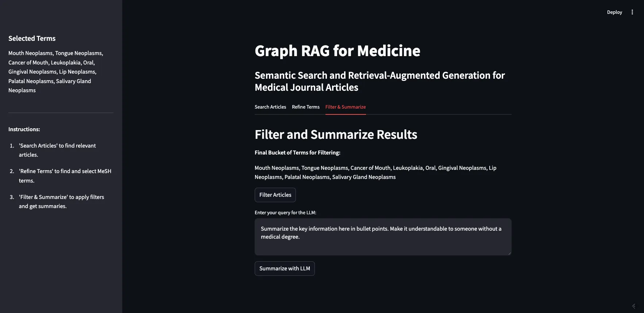The image size is (644, 313).
Task: Click sidebar instruction about Search Articles
Action: (x=57, y=150)
